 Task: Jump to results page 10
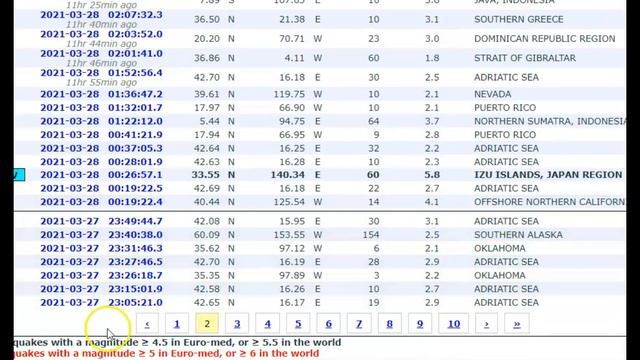[x=454, y=324]
